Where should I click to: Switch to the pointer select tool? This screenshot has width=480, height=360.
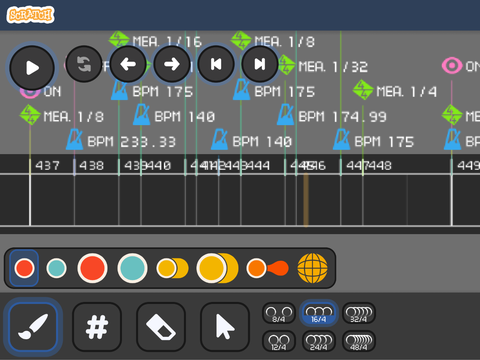coord(225,327)
